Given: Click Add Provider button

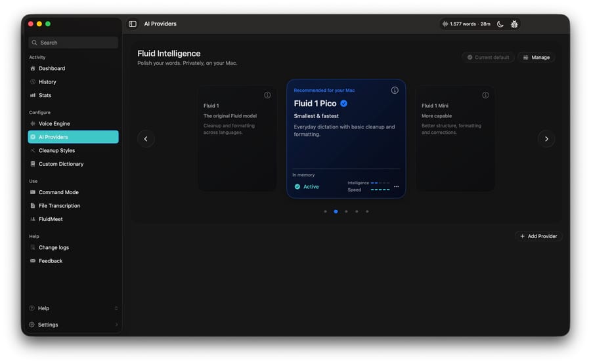Looking at the screenshot, I should pyautogui.click(x=538, y=236).
